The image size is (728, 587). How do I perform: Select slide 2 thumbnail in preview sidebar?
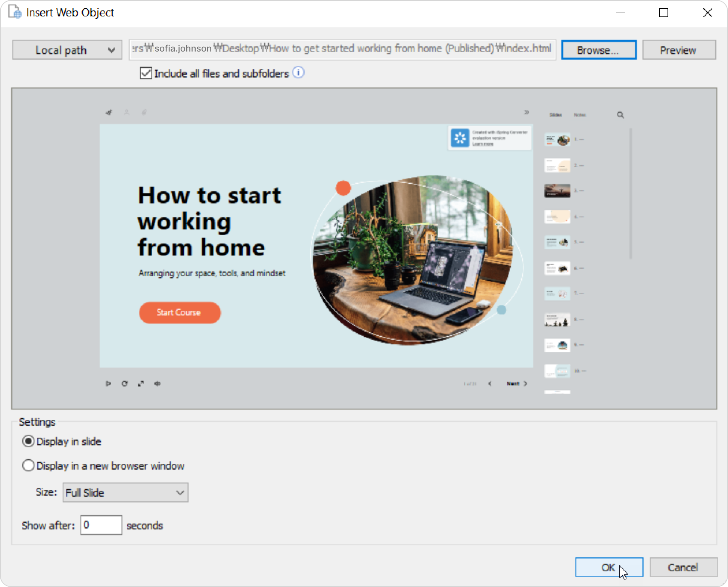coord(557,165)
